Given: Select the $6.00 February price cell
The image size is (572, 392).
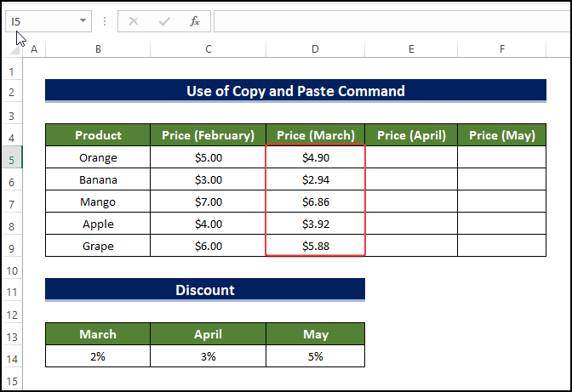Looking at the screenshot, I should point(209,246).
